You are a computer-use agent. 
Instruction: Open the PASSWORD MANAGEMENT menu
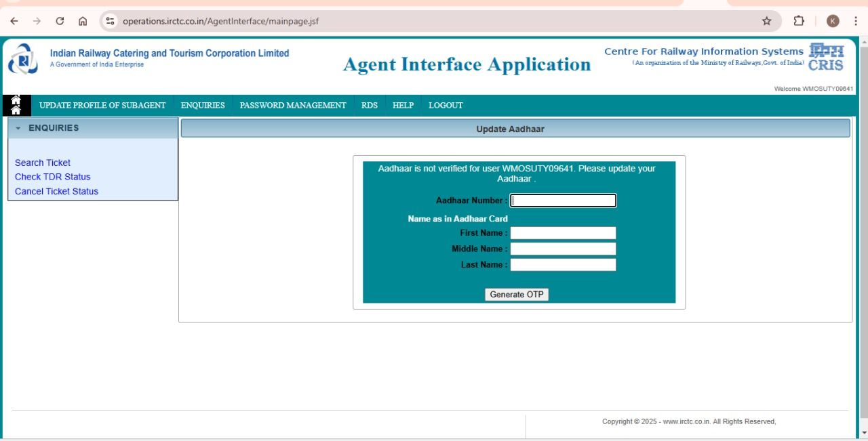coord(292,105)
